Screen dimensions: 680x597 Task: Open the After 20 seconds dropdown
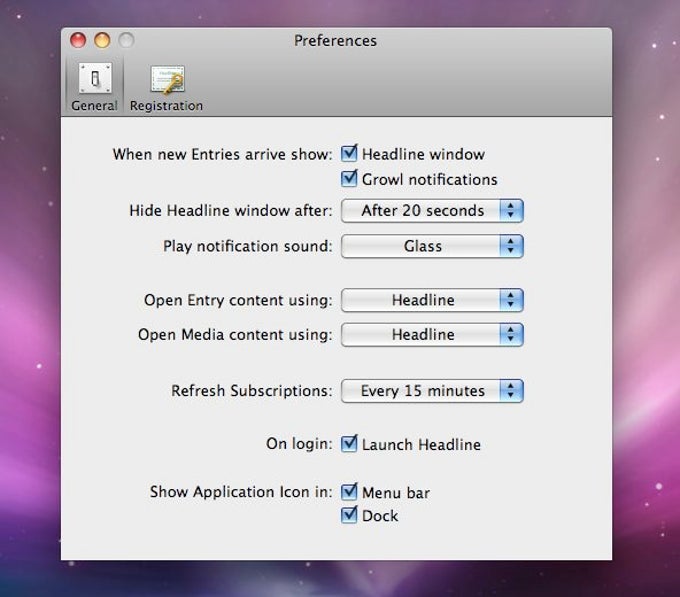pos(432,211)
